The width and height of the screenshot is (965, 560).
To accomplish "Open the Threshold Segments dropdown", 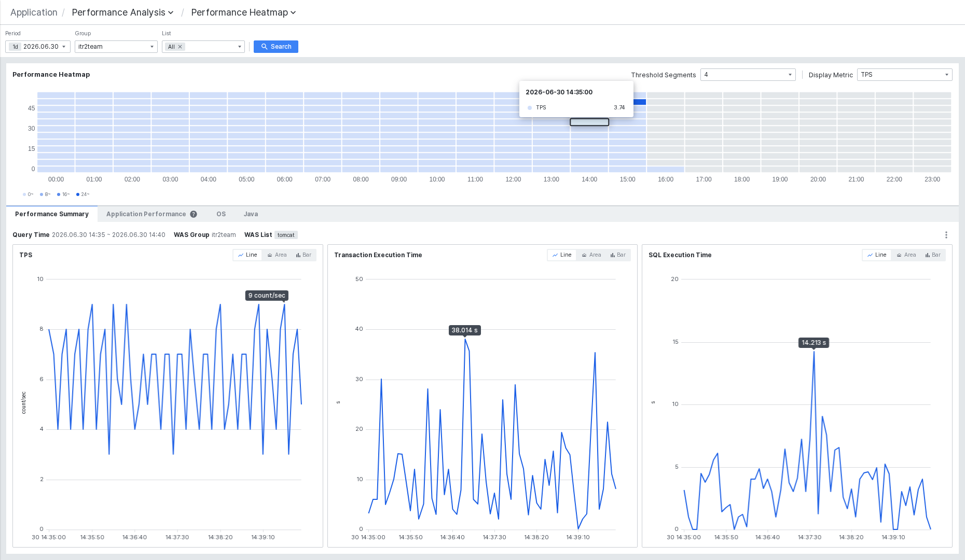I will coord(748,75).
